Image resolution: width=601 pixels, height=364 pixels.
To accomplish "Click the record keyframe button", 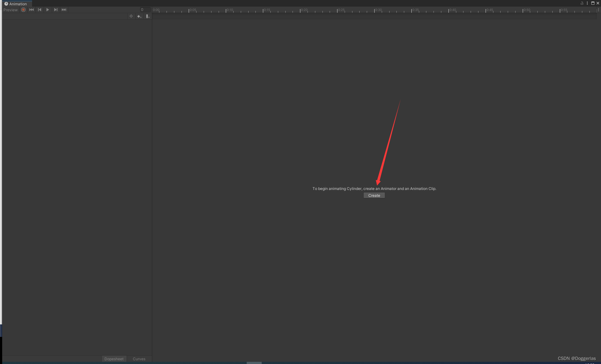I will (x=23, y=10).
